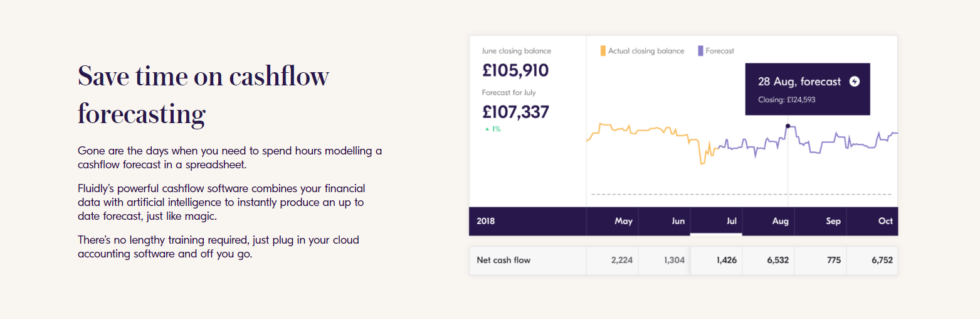
Task: Click the purple Forecast legend swatch
Action: pyautogui.click(x=700, y=51)
